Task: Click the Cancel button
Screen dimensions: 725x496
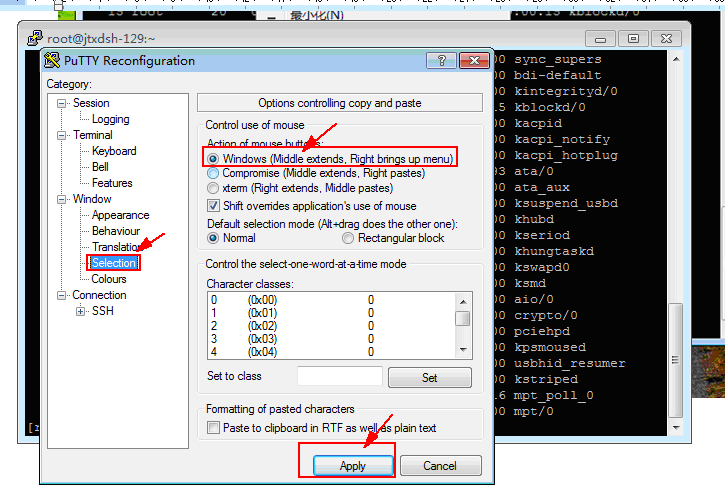Action: click(441, 465)
